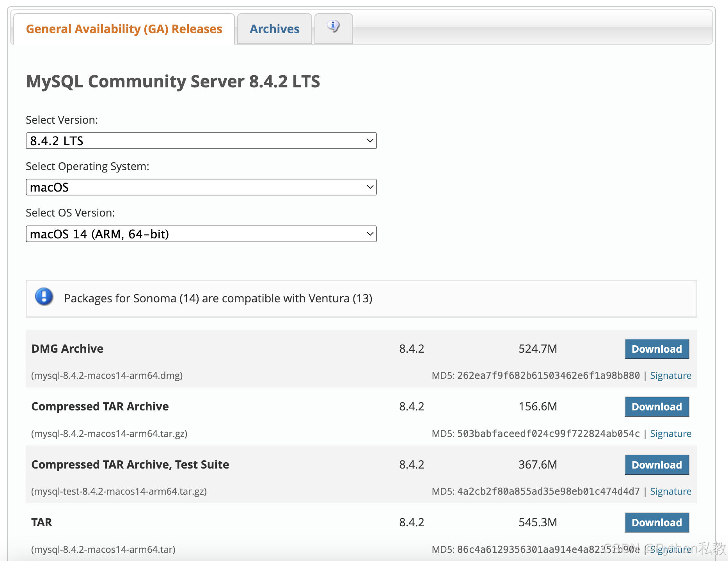Click the 524.7M file size
The height and width of the screenshot is (561, 728).
(538, 348)
